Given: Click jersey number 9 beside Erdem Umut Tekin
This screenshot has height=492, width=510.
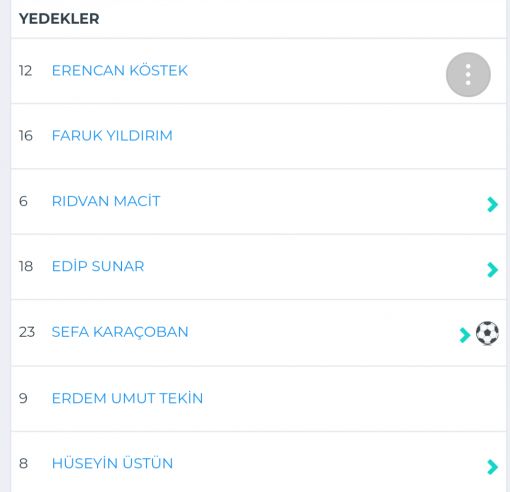Looking at the screenshot, I should 23,398.
